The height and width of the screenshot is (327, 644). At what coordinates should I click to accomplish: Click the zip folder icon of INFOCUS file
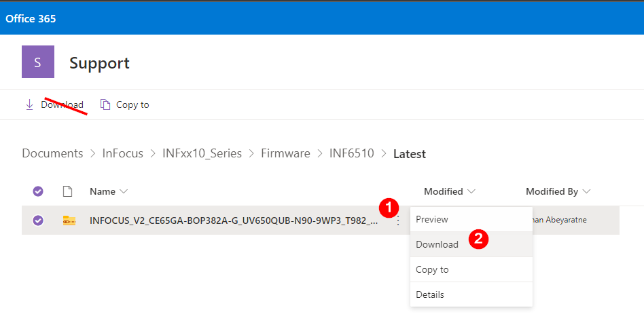(x=69, y=220)
